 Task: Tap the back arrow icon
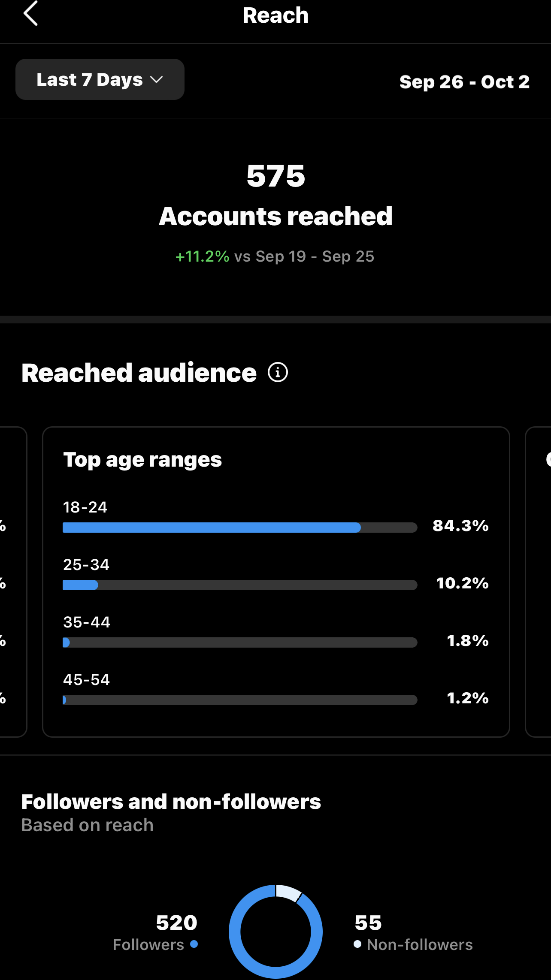[x=31, y=14]
